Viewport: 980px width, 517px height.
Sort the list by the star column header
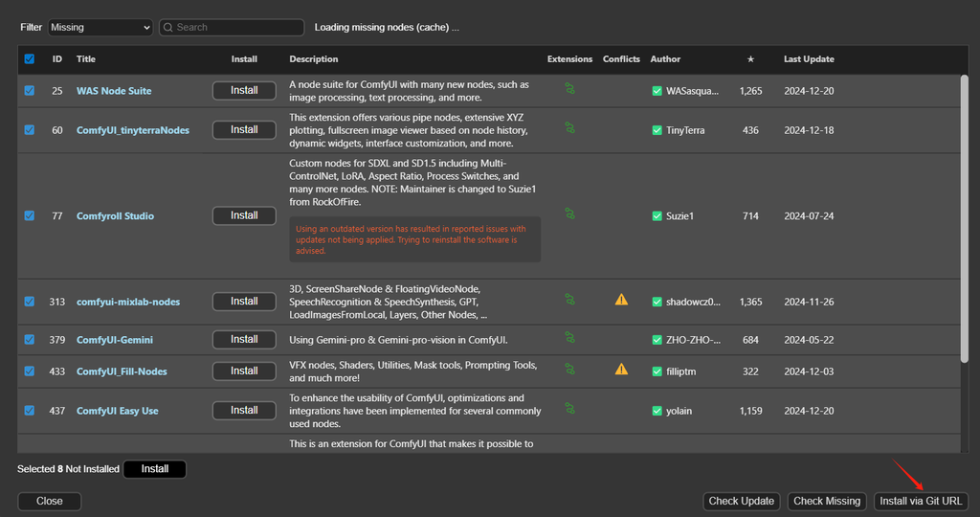(750, 59)
